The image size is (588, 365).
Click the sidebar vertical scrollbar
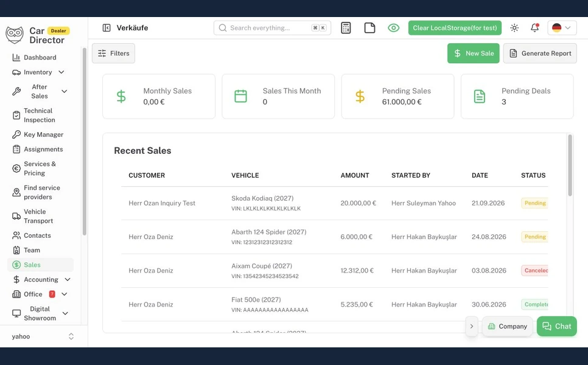tap(85, 142)
